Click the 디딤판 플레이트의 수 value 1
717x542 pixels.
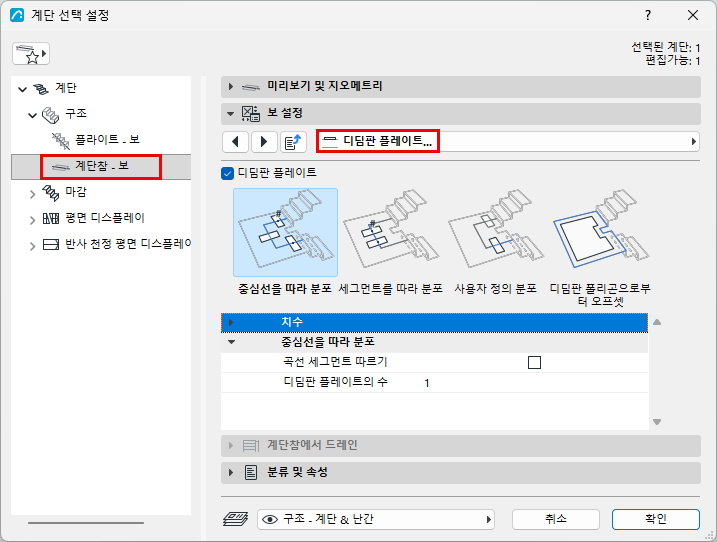427,383
